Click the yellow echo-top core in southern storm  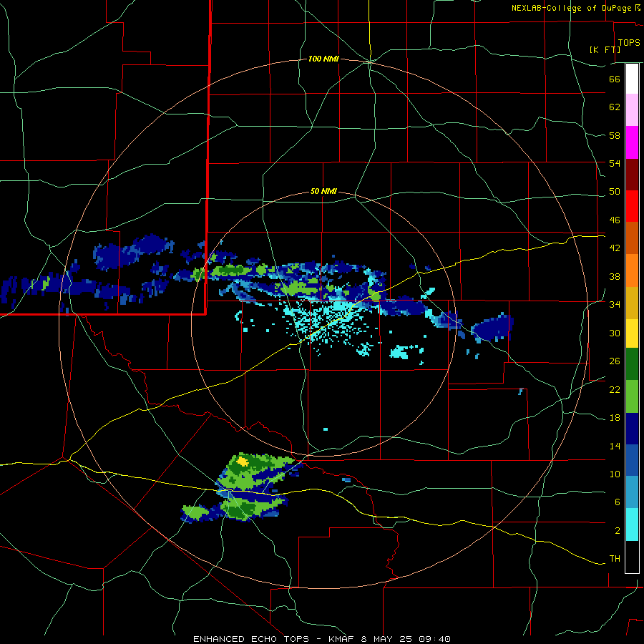pyautogui.click(x=243, y=462)
